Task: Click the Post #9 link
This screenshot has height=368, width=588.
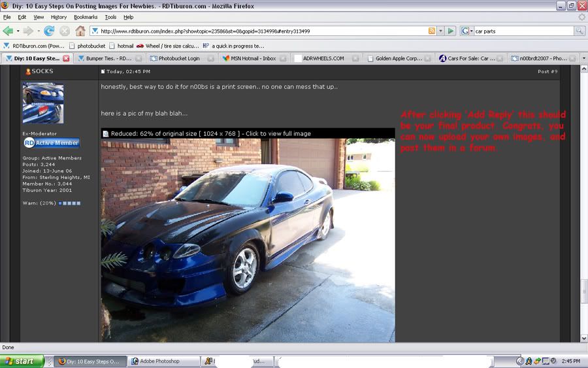Action: 547,71
